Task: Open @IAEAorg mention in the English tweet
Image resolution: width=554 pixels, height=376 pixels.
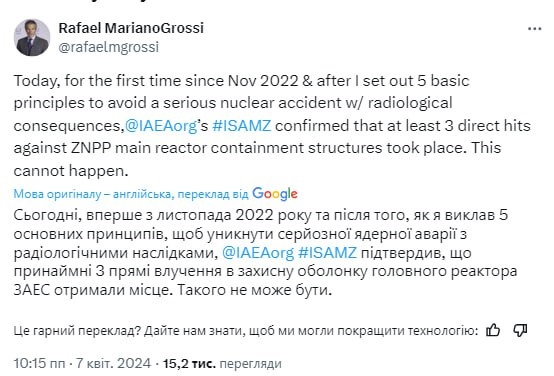Action: [161, 126]
